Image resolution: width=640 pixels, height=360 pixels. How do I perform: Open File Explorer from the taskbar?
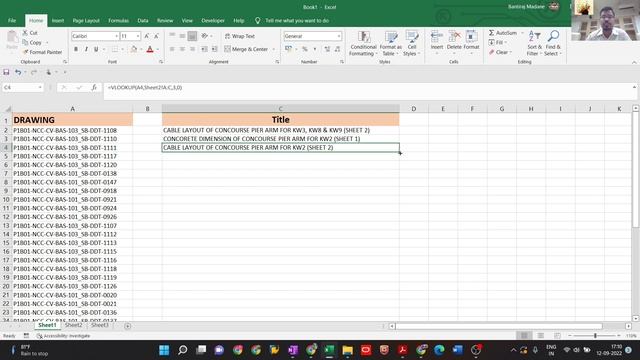[x=347, y=350]
